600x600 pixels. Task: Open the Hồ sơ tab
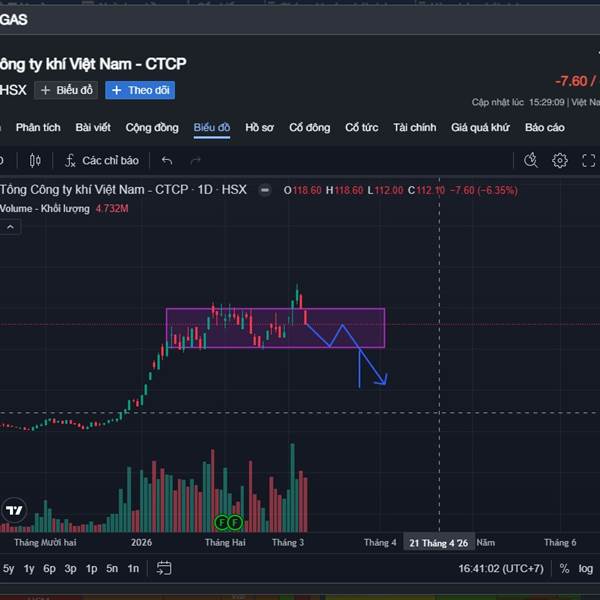pos(259,127)
